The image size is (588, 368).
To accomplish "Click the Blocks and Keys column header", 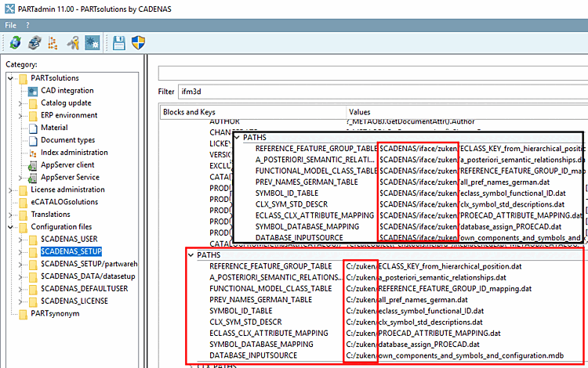I will point(189,112).
